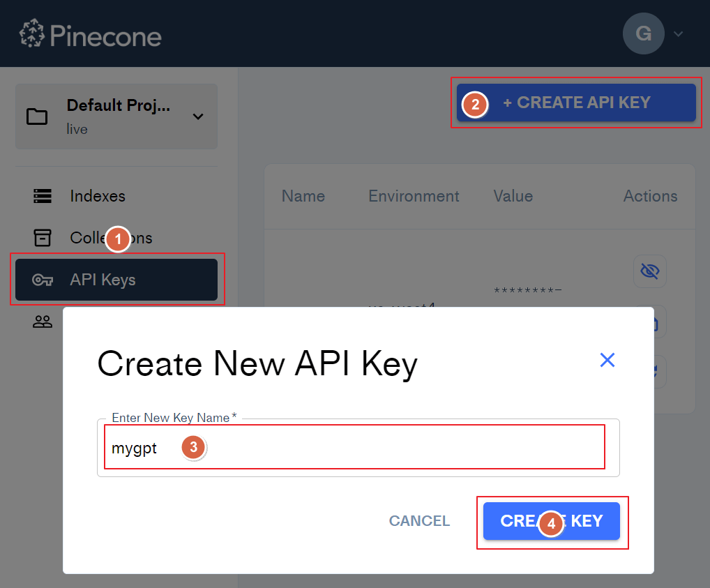This screenshot has width=710, height=588.
Task: Select the API Keys sidebar icon
Action: click(x=42, y=279)
